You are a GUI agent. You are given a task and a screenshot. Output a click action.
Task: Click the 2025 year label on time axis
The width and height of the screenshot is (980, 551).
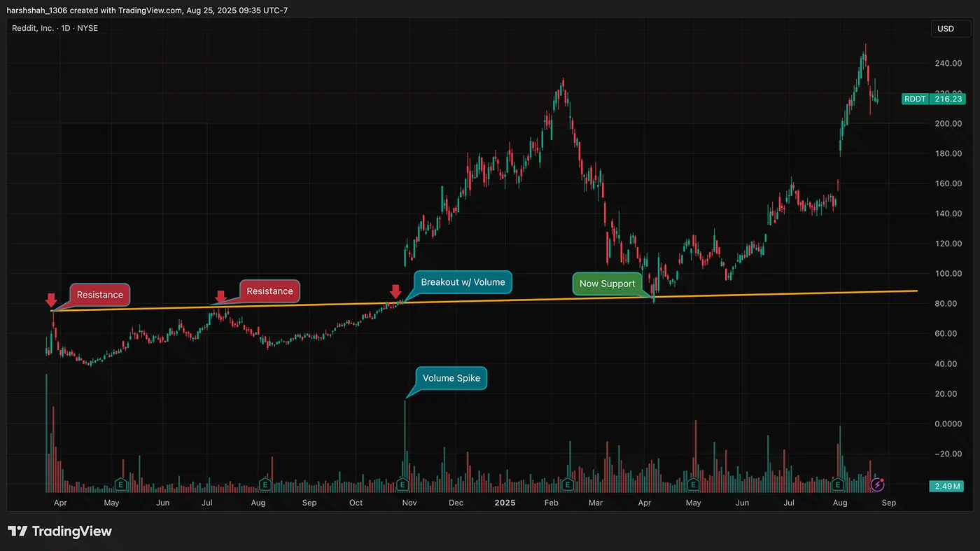505,503
